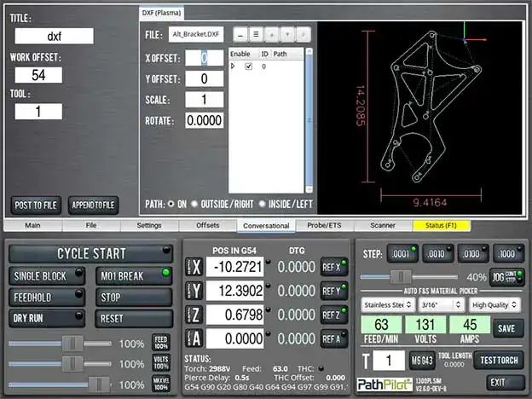
Task: Select the .0100 jog step size
Action: [x=473, y=253]
